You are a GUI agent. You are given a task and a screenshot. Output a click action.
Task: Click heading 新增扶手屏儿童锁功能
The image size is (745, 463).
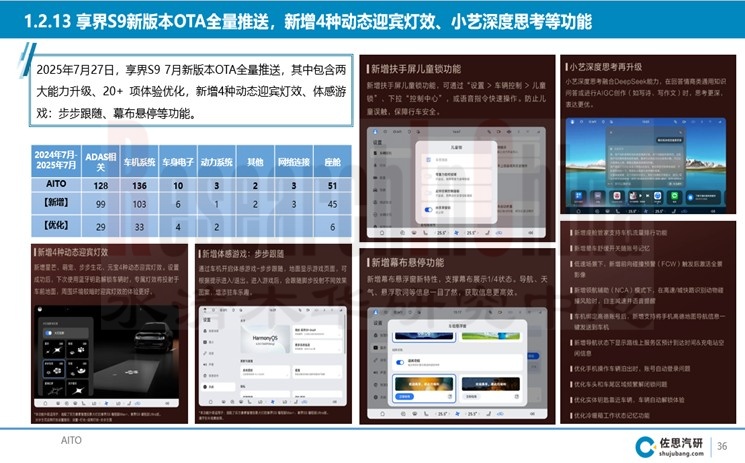(x=416, y=69)
